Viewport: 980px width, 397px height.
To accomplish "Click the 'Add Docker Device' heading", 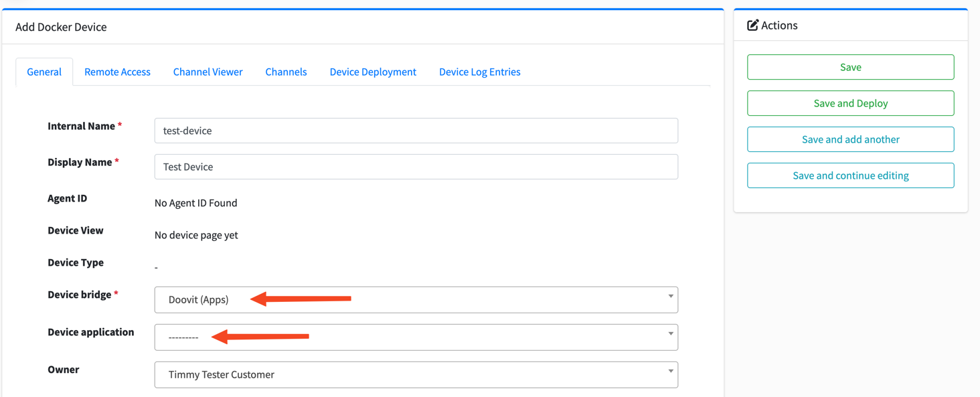I will [x=61, y=27].
